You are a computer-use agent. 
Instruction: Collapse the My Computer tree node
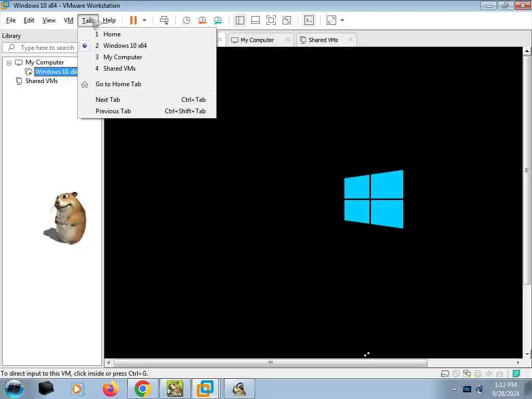point(9,63)
